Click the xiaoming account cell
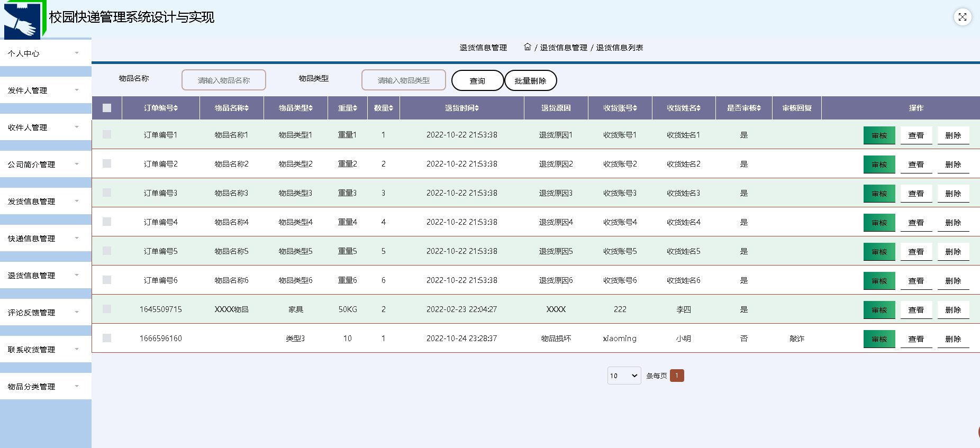 click(x=620, y=339)
